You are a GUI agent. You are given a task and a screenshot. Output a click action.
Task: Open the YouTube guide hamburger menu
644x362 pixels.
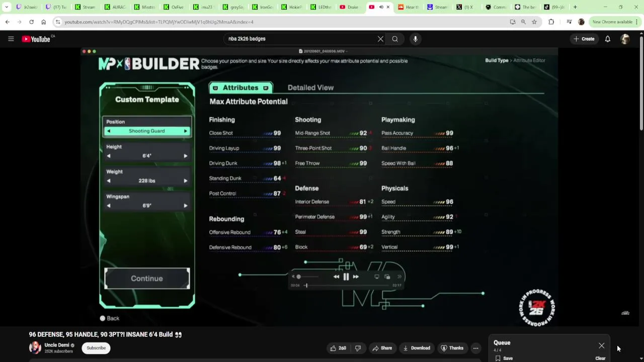pos(11,39)
